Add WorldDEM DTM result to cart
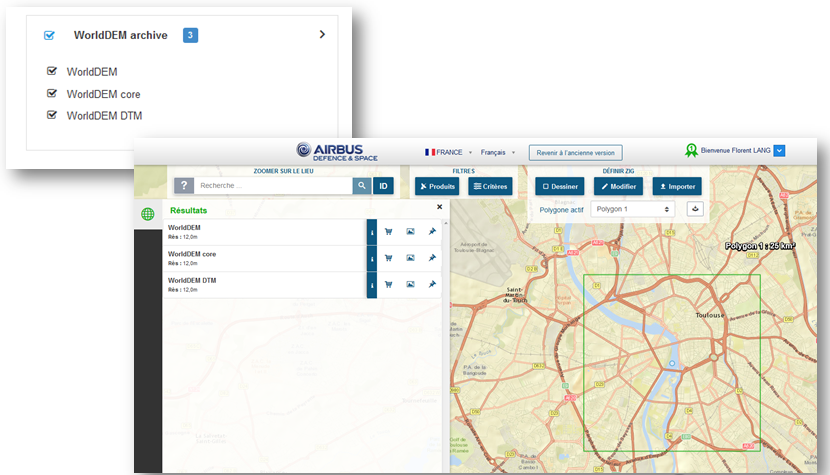This screenshot has width=830, height=475. pos(389,284)
